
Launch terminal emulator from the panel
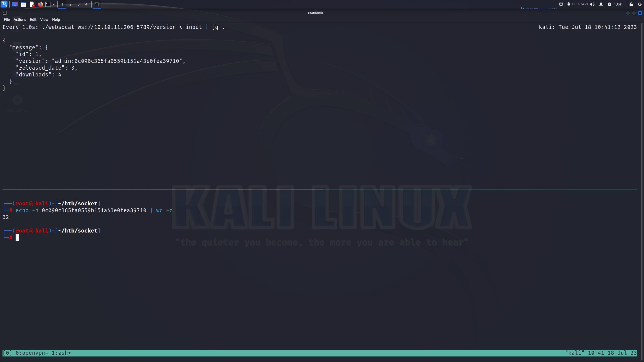[x=48, y=4]
